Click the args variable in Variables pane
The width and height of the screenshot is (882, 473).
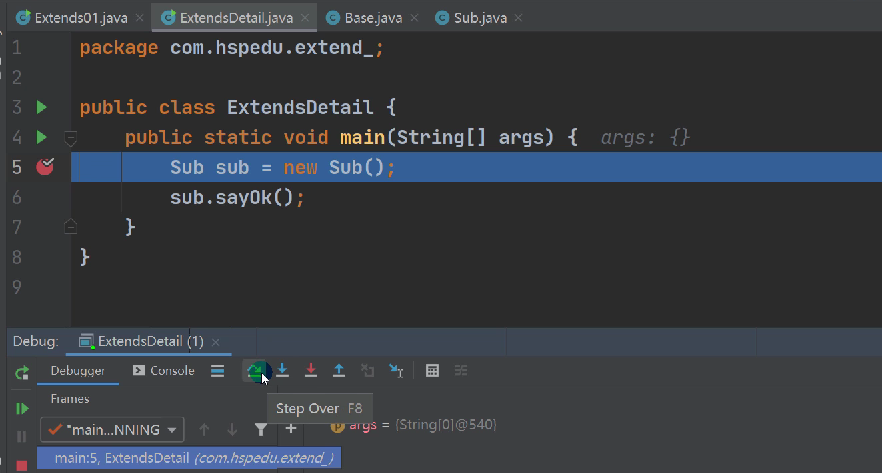tap(363, 425)
